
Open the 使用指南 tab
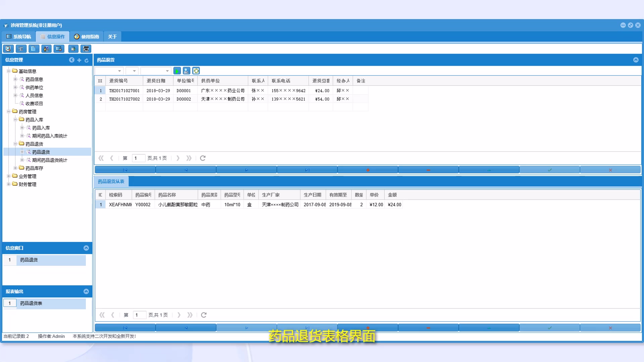coord(87,37)
